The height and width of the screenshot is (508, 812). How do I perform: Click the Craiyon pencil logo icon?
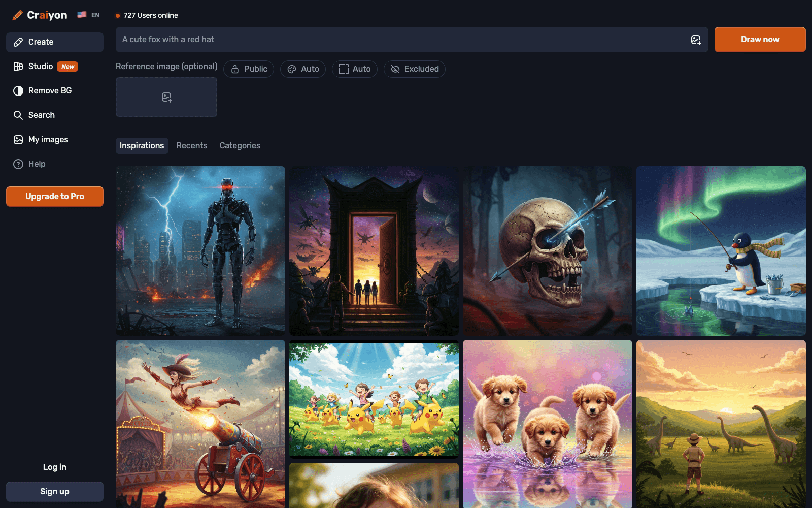point(17,15)
